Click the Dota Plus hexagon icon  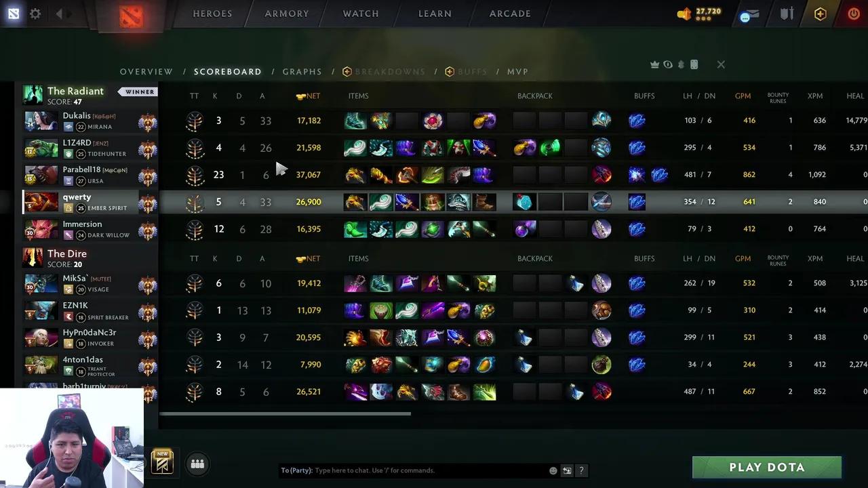[x=821, y=14]
